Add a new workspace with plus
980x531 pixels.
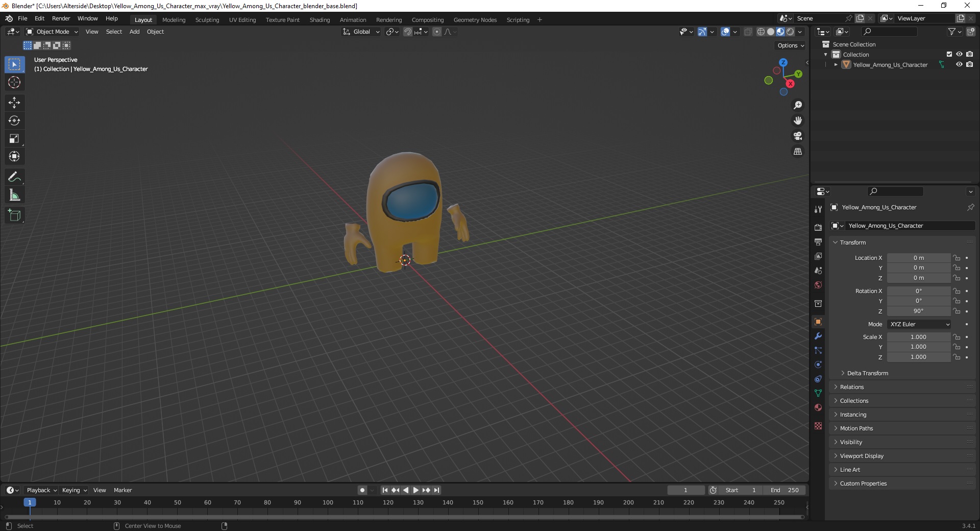coord(540,20)
